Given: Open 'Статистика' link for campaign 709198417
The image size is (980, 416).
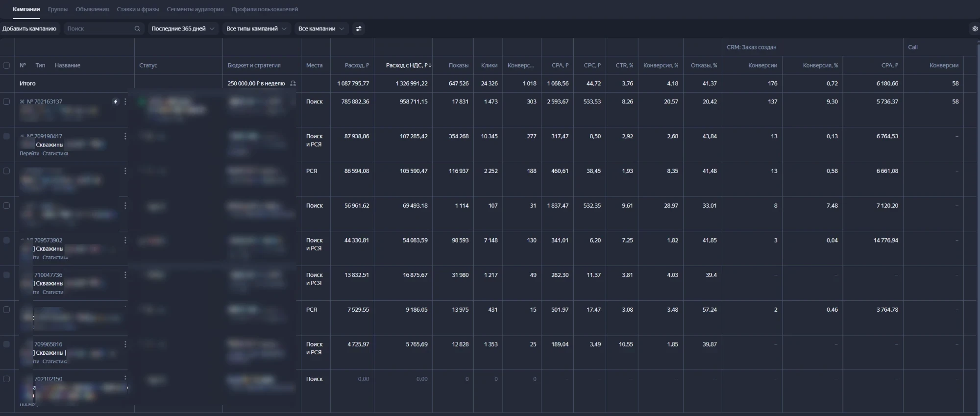Looking at the screenshot, I should click(55, 154).
